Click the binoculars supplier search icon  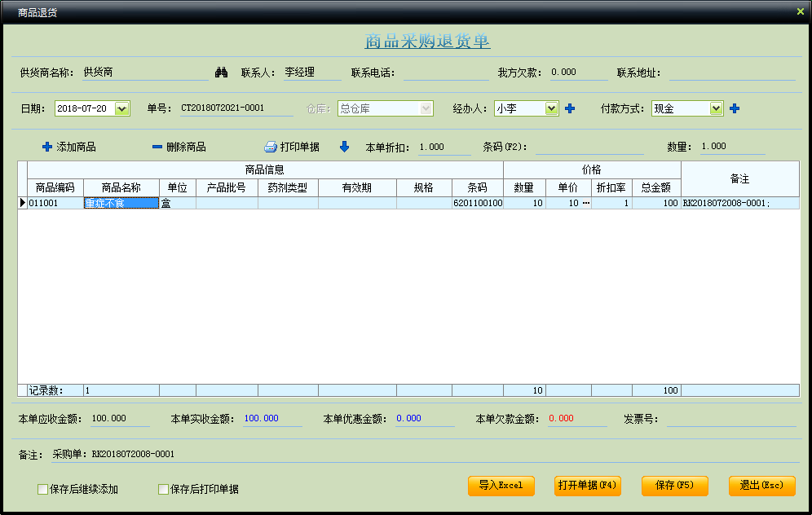221,73
